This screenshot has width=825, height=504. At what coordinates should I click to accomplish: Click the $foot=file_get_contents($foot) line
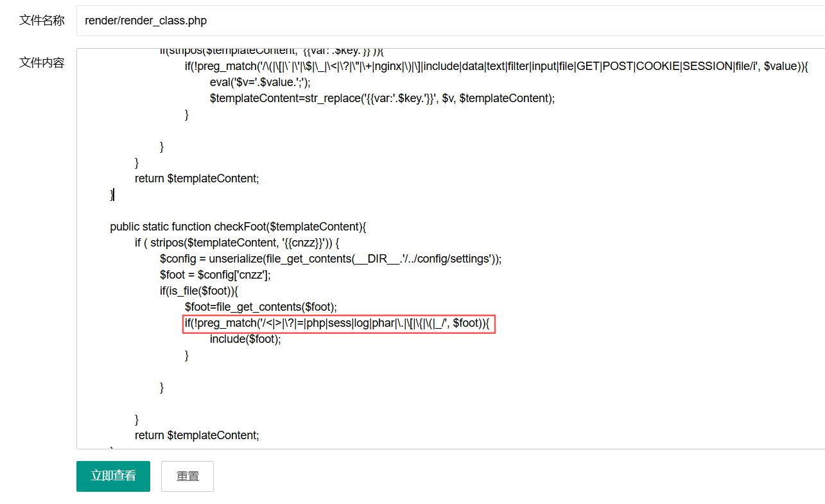[261, 307]
